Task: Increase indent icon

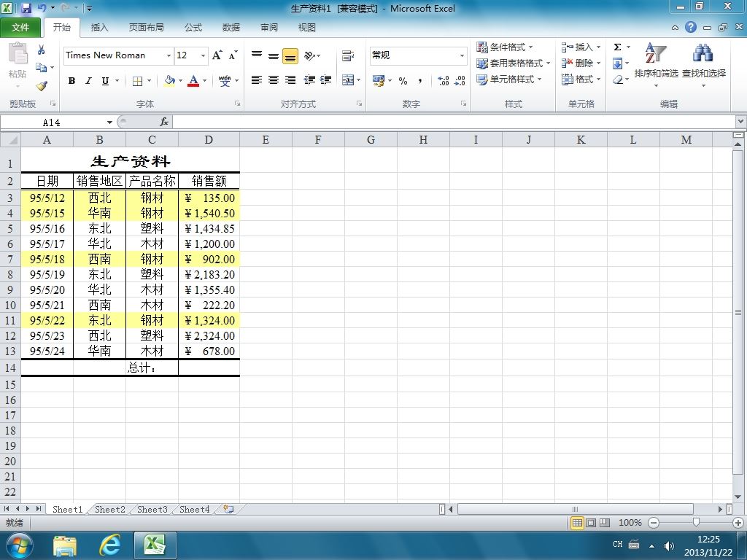Action: click(x=326, y=80)
